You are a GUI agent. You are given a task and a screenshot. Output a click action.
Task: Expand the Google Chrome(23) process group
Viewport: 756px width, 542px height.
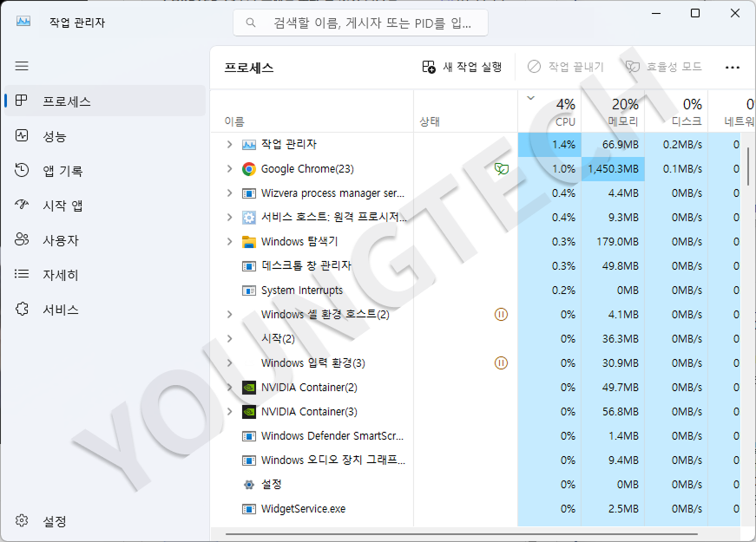229,168
